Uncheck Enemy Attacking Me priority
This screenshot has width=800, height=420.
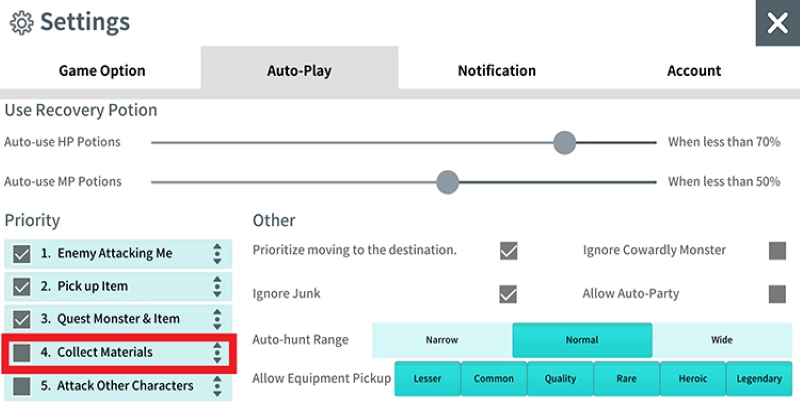(x=22, y=254)
